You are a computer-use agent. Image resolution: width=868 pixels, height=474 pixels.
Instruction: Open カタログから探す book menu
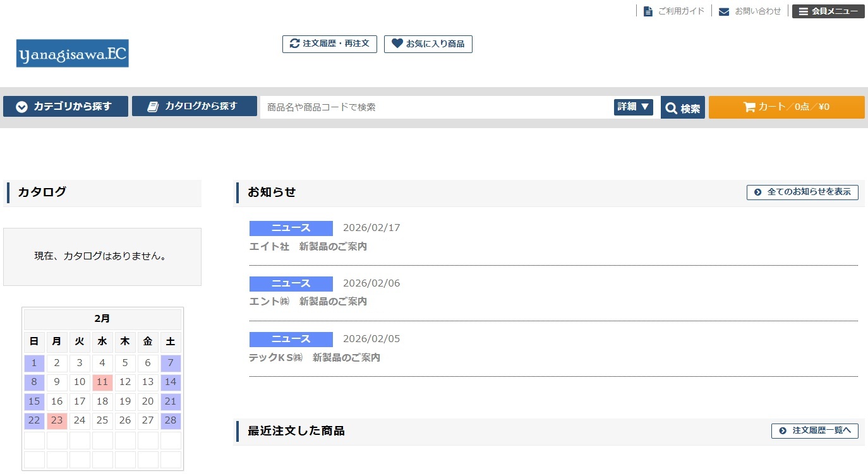click(x=194, y=106)
